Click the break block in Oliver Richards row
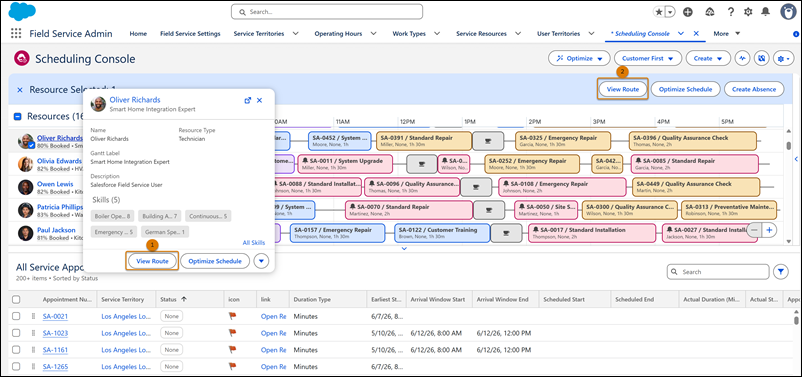The width and height of the screenshot is (802, 377). click(487, 141)
